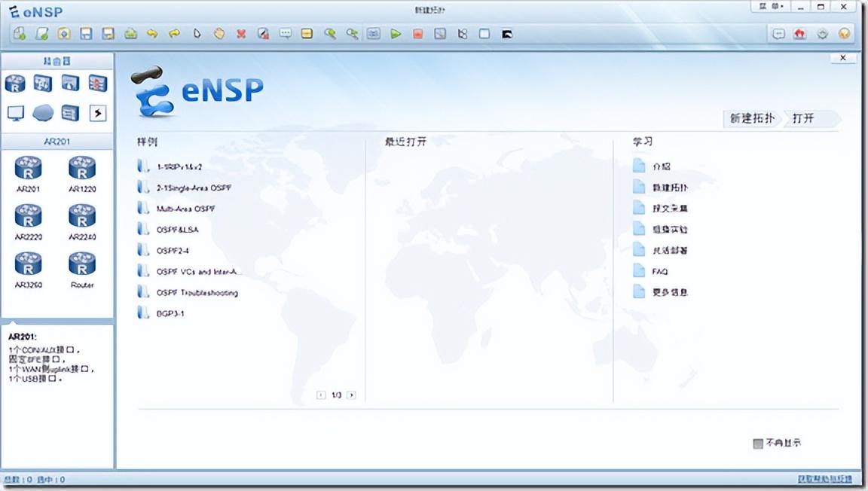Select the Router device category icon
868x491 pixels.
tap(15, 84)
